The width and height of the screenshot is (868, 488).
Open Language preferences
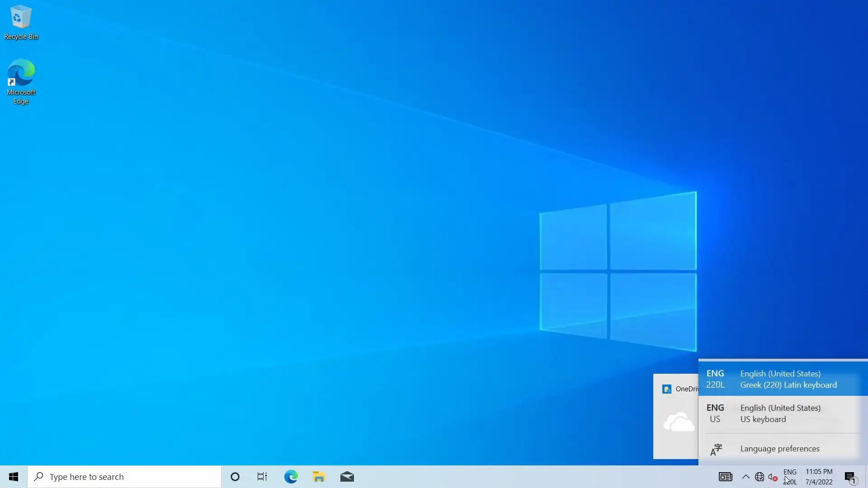tap(780, 449)
